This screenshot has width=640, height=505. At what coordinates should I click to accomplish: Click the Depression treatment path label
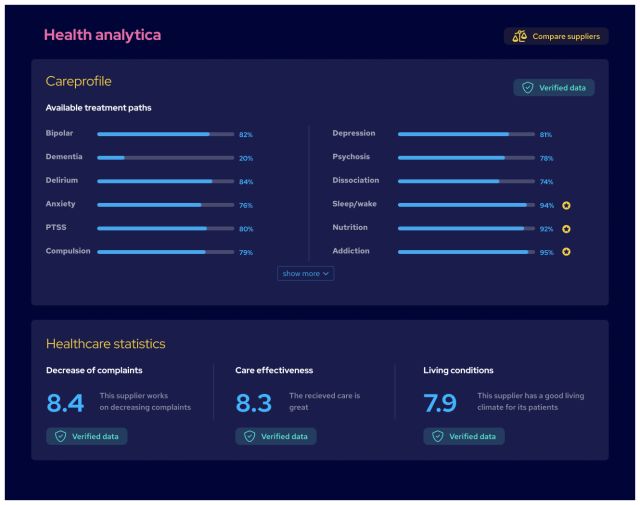tap(352, 133)
